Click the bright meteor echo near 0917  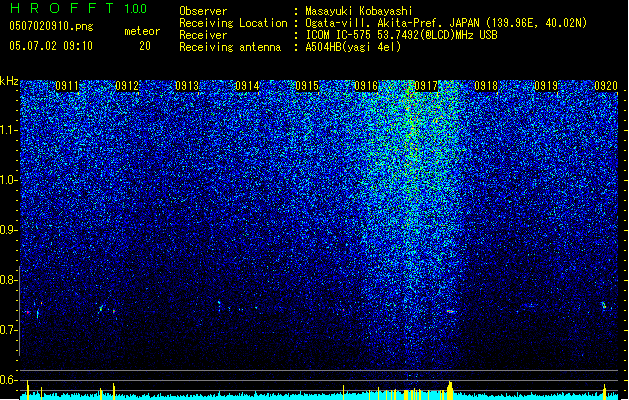click(x=450, y=311)
